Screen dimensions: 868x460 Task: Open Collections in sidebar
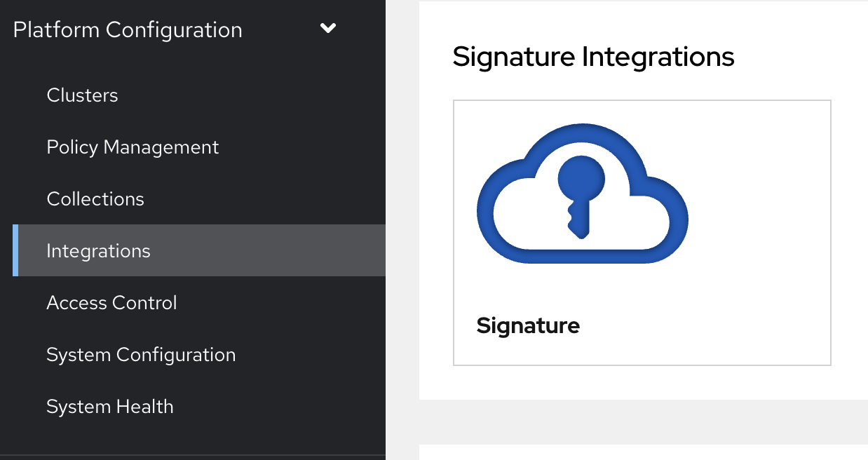click(x=95, y=199)
